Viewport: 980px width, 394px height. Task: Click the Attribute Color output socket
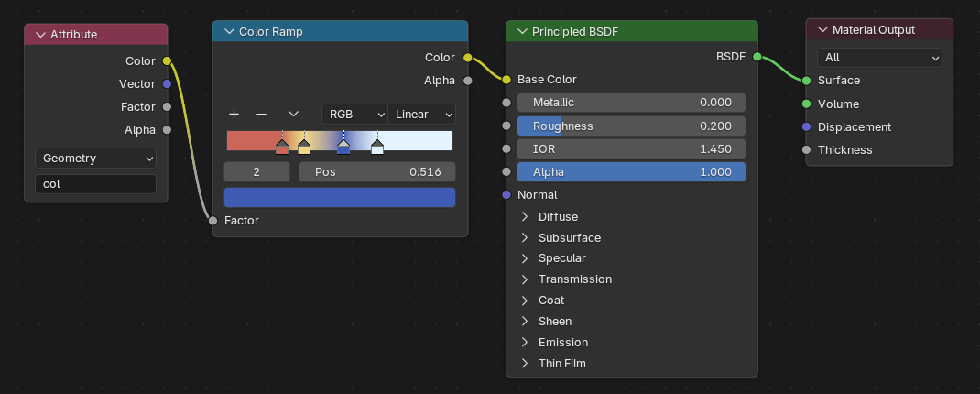point(166,61)
